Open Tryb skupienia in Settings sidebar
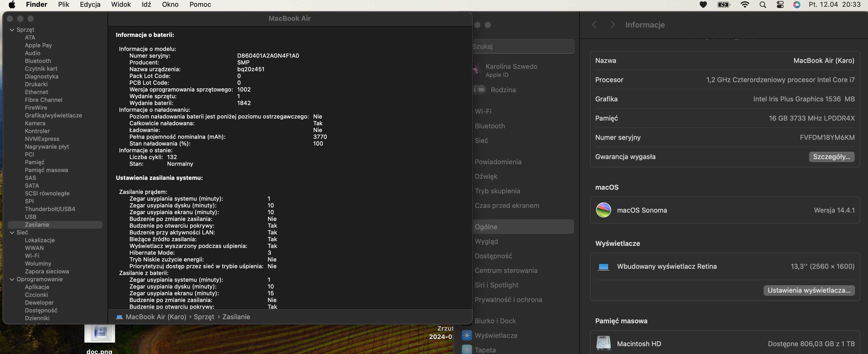This screenshot has height=354, width=868. click(x=497, y=191)
